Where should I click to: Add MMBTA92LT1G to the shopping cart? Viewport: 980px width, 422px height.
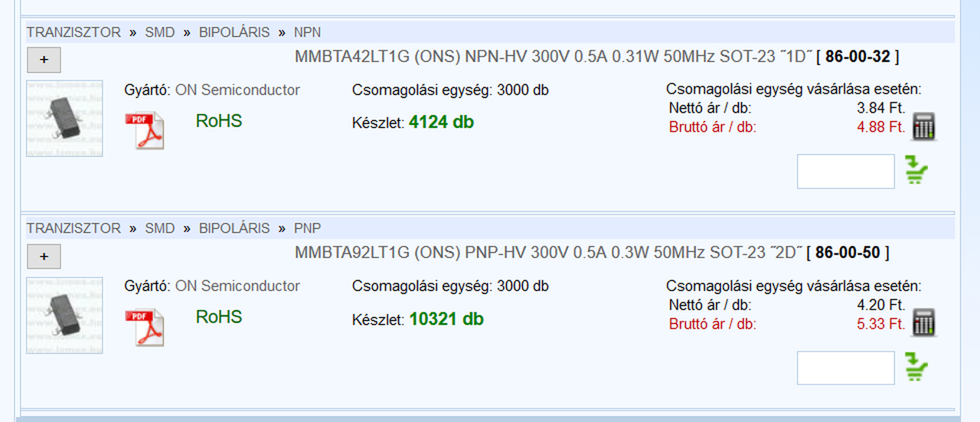click(916, 366)
